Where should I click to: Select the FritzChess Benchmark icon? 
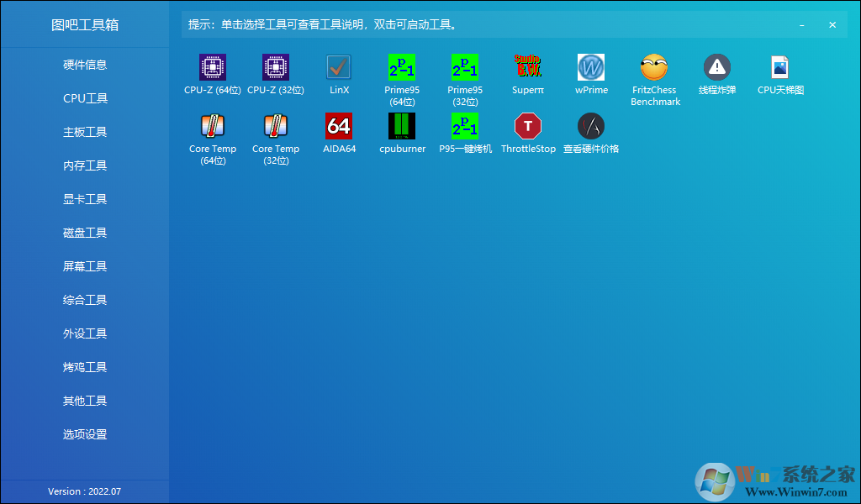654,67
